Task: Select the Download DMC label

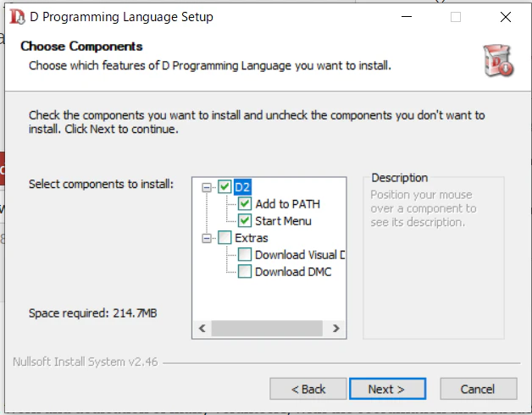Action: [x=293, y=272]
